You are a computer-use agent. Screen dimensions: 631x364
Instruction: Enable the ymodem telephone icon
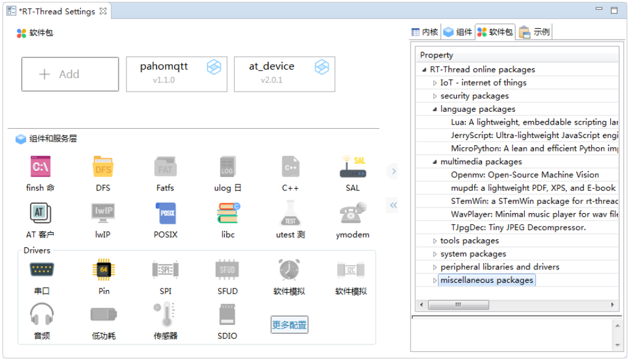(x=352, y=213)
